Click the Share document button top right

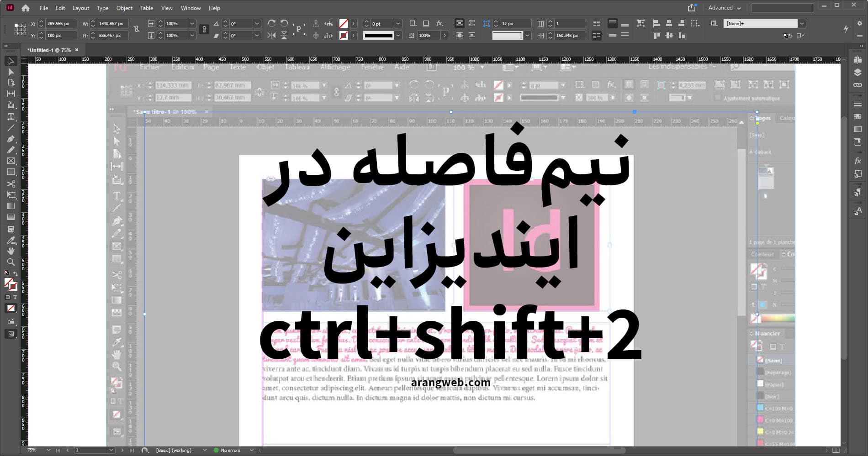pos(691,7)
